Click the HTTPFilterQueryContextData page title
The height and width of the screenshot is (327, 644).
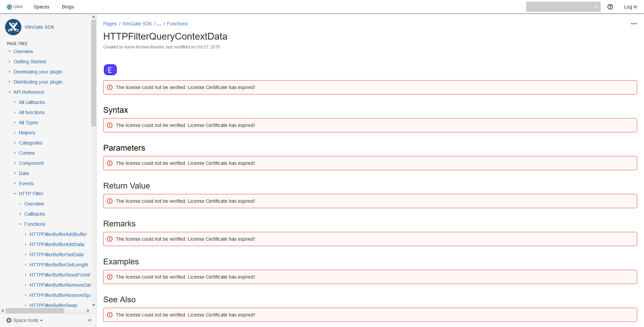[165, 37]
